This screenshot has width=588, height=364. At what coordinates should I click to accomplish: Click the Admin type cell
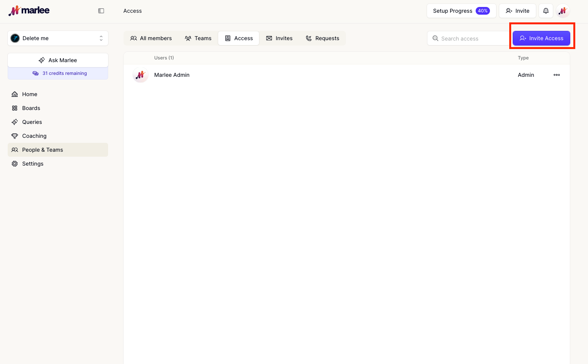click(526, 75)
